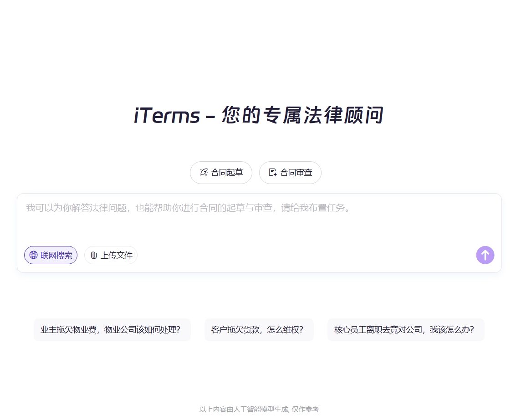Click the footer disclaimer 以上内容由人工智能模型生成
516x420 pixels.
click(x=244, y=410)
